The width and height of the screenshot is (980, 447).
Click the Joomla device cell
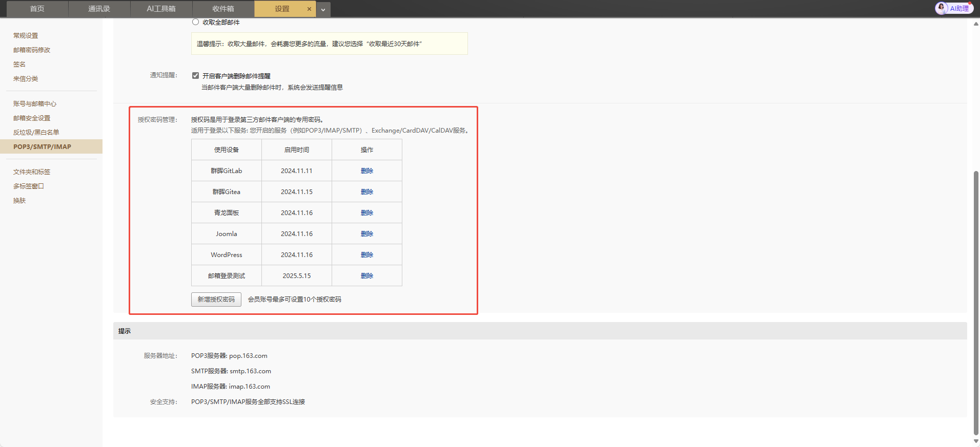click(x=227, y=234)
